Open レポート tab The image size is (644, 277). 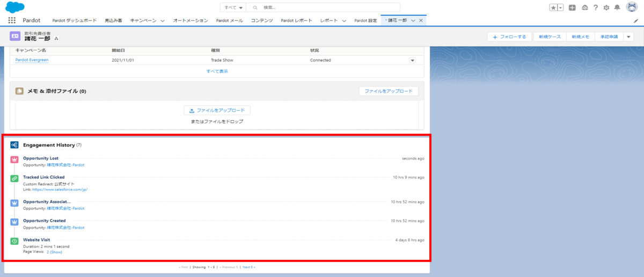click(328, 20)
